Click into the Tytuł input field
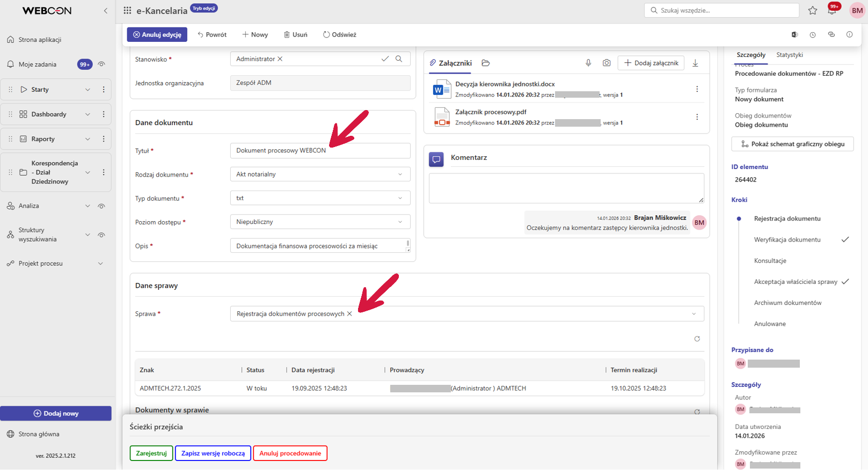 pyautogui.click(x=320, y=151)
